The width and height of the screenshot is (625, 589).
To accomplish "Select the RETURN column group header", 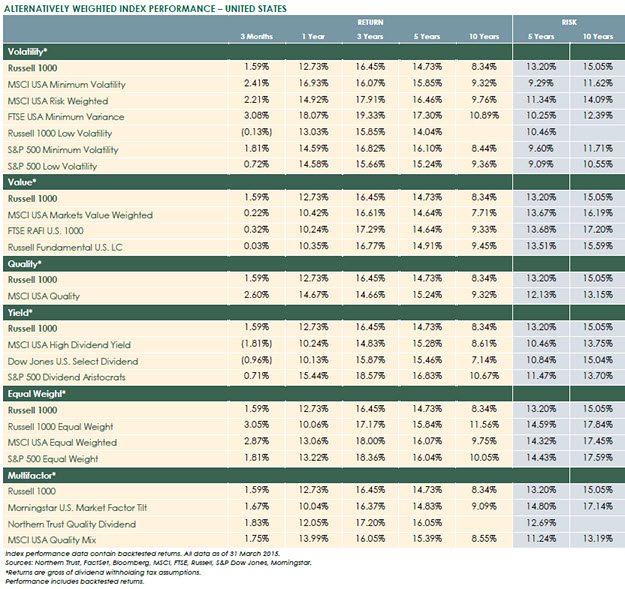I will [370, 22].
